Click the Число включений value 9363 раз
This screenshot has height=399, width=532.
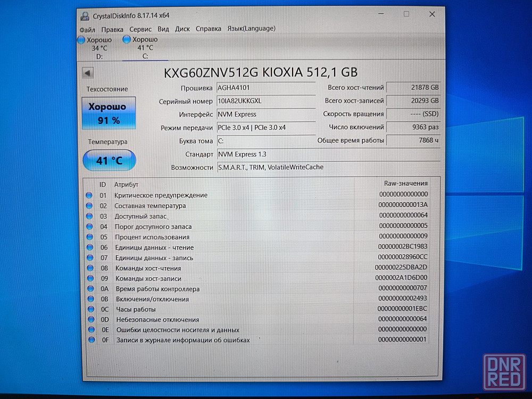413,127
